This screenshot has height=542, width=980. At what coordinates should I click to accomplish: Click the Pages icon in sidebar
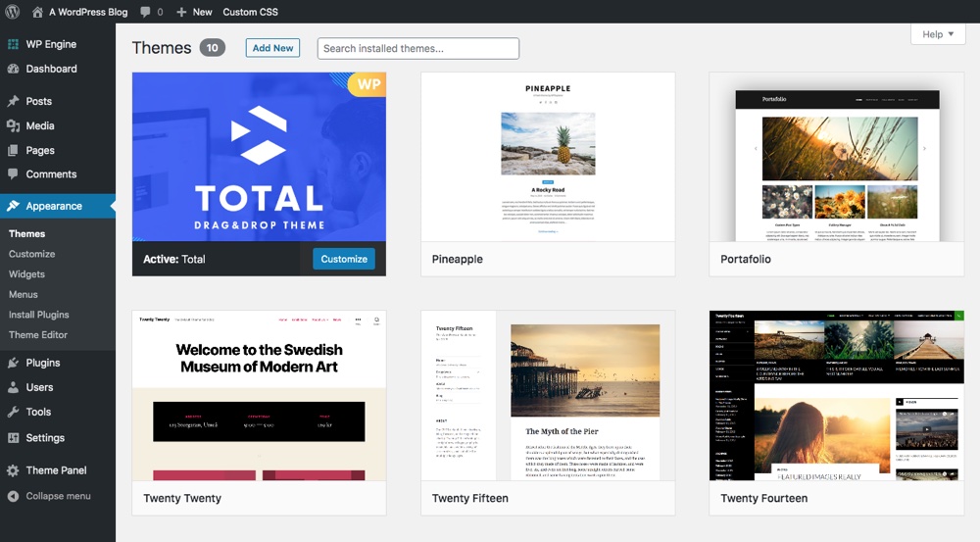pos(13,150)
